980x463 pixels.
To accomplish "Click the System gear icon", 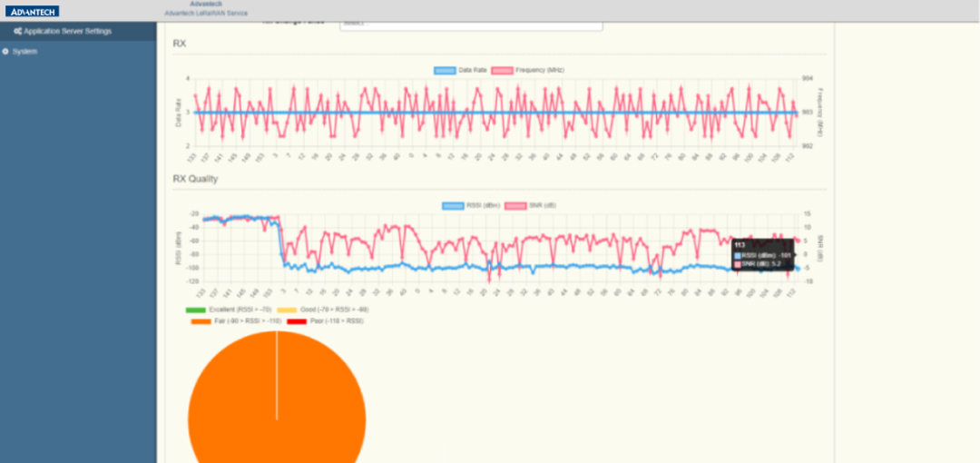I will 5,52.
